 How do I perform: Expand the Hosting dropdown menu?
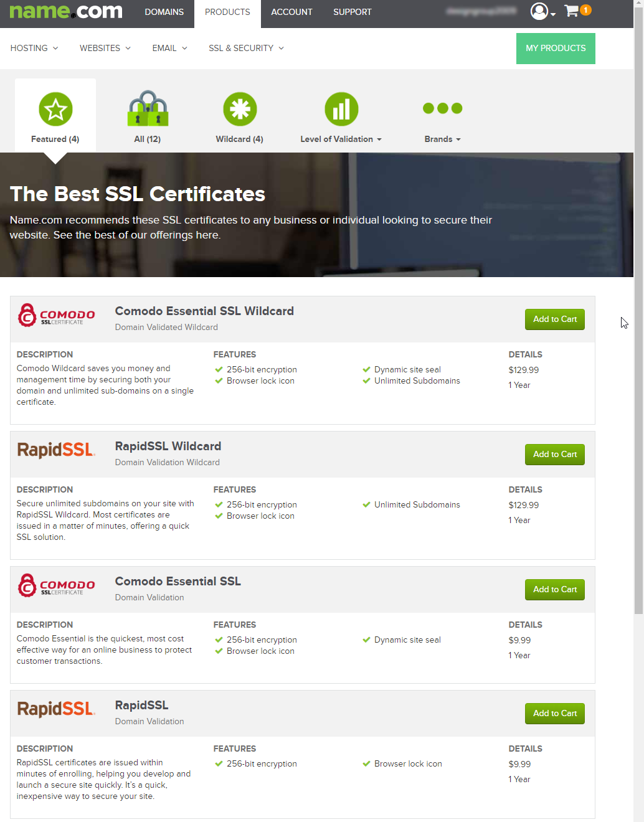pyautogui.click(x=34, y=48)
